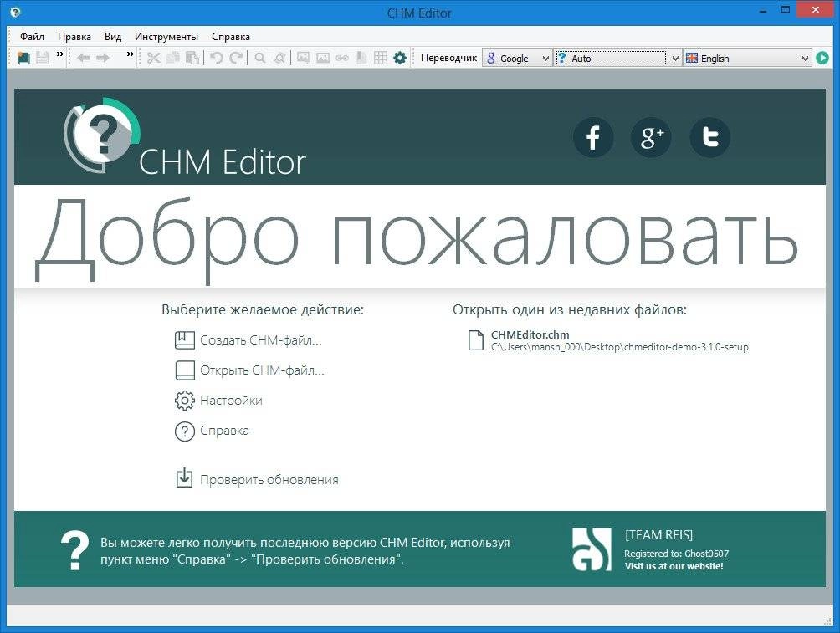Viewport: 840px width, 633px height.
Task: Click the Find and Replace icon
Action: point(279,58)
